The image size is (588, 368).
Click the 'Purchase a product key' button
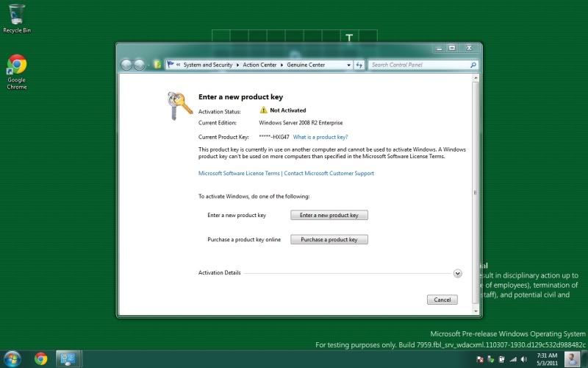tap(329, 240)
